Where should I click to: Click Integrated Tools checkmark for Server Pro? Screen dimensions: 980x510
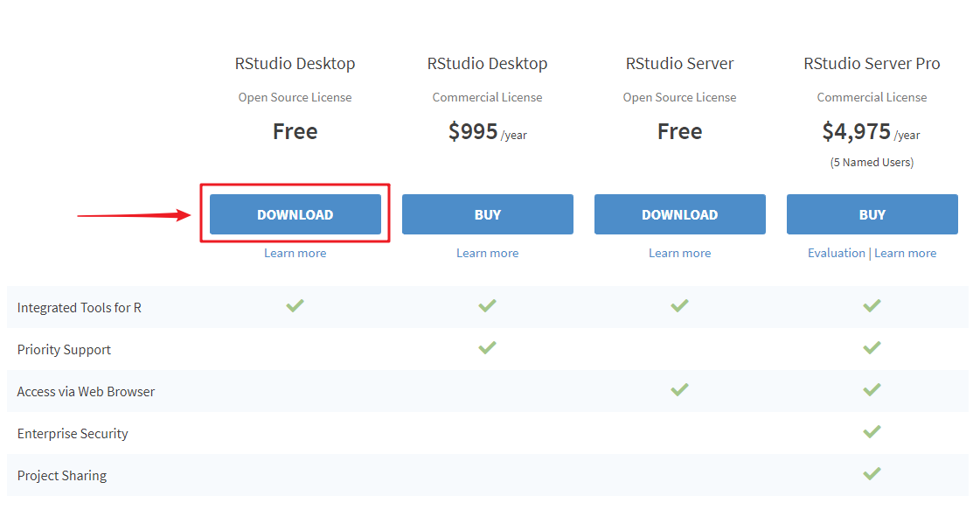[x=872, y=305]
